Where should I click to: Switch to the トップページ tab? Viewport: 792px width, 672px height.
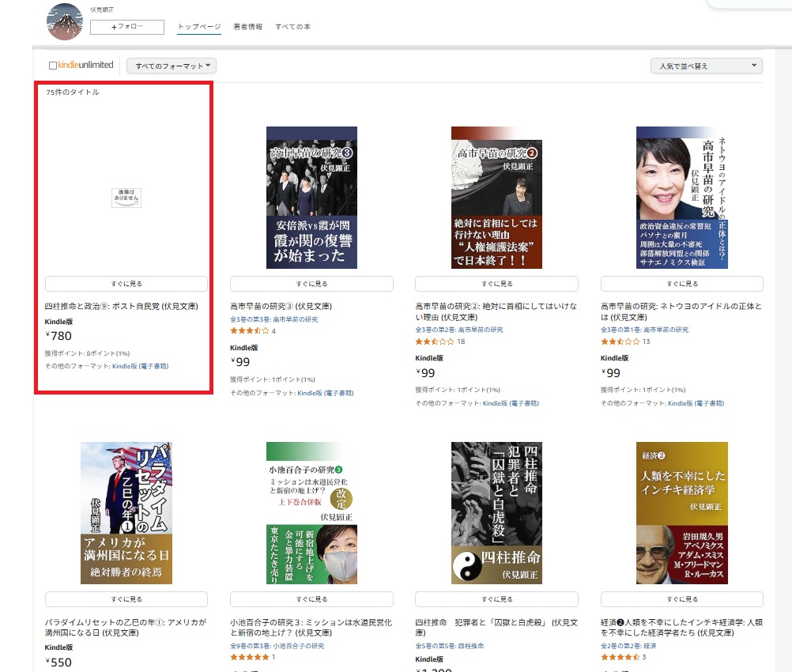tap(199, 27)
